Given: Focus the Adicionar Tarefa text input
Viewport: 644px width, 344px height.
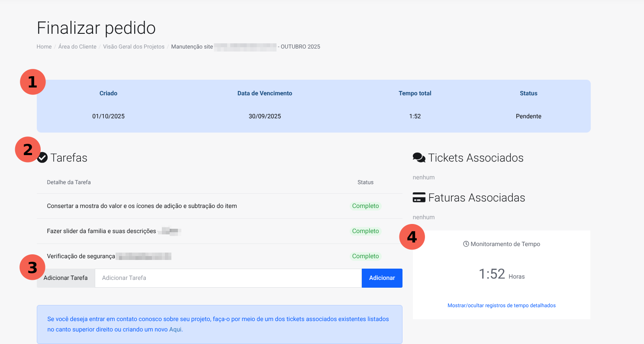Looking at the screenshot, I should coord(228,278).
